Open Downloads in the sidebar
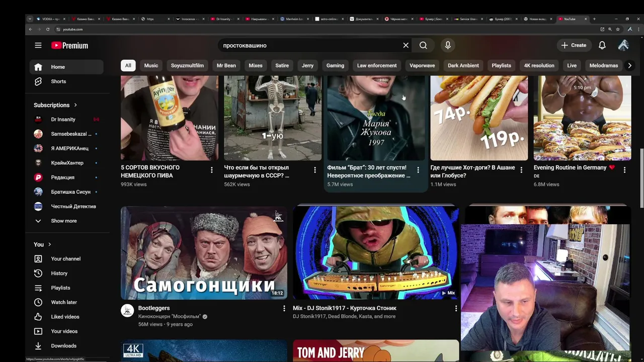This screenshot has width=644, height=362. coord(66,346)
